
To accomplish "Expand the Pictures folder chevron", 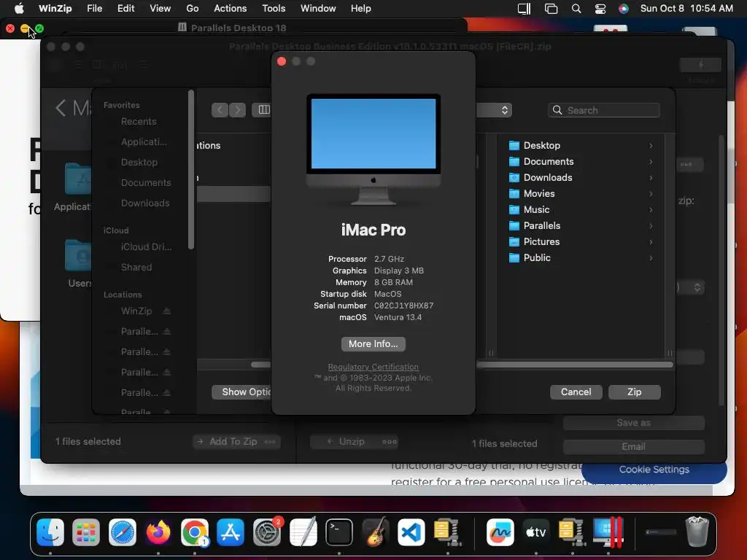I will pos(651,242).
